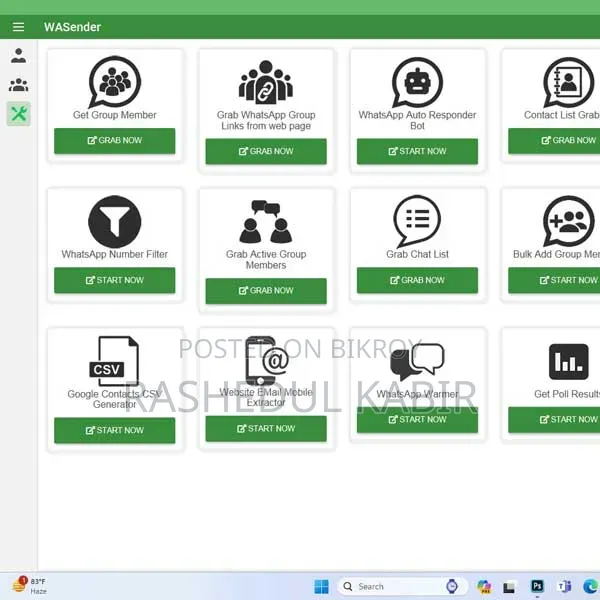The height and width of the screenshot is (600, 600).
Task: Start Now under Get Poll Results
Action: pyautogui.click(x=554, y=420)
